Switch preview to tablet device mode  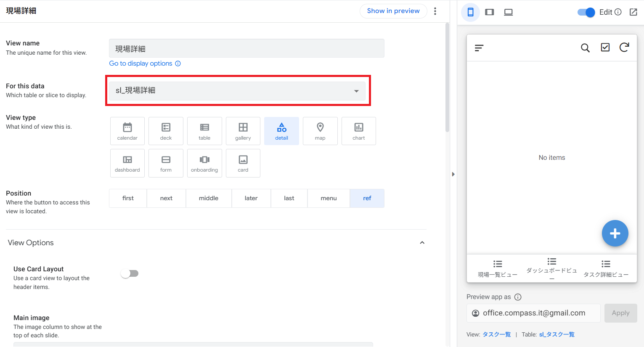[489, 12]
